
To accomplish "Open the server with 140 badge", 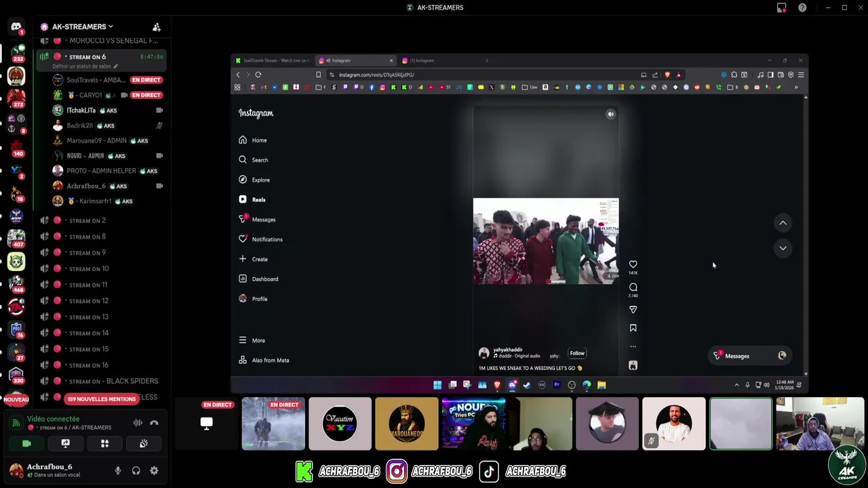I will (16, 148).
